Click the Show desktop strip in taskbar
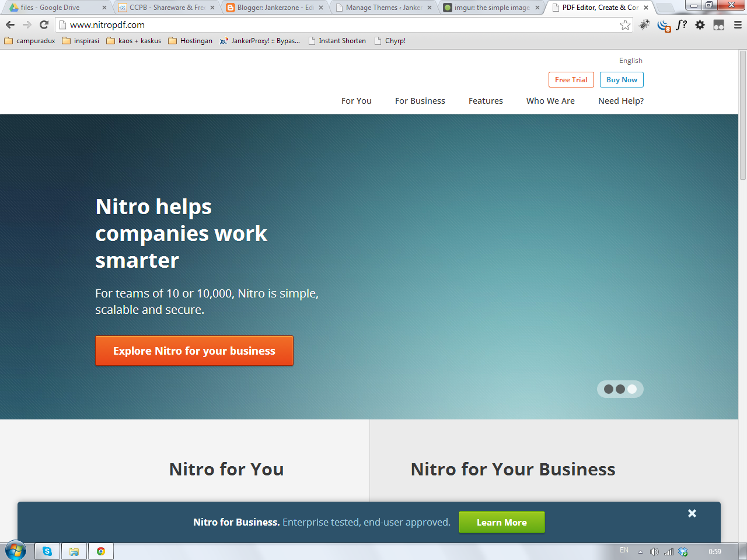 (743, 551)
